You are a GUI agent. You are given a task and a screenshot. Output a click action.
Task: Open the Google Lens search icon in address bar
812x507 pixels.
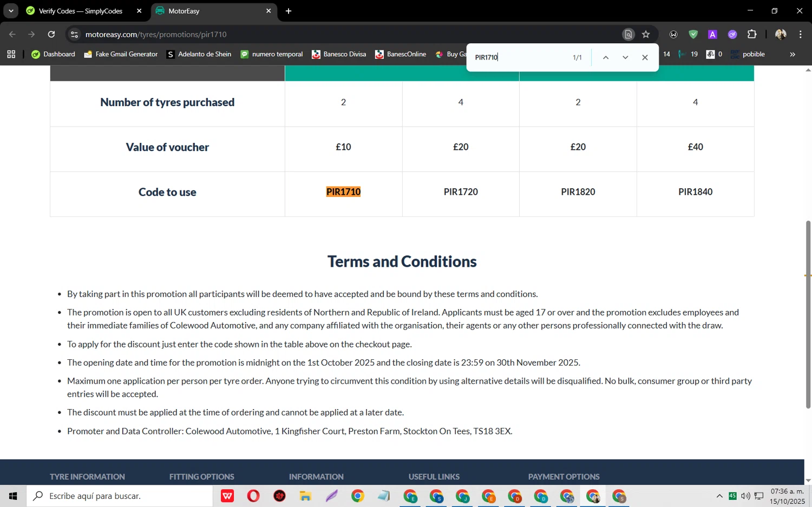(628, 34)
